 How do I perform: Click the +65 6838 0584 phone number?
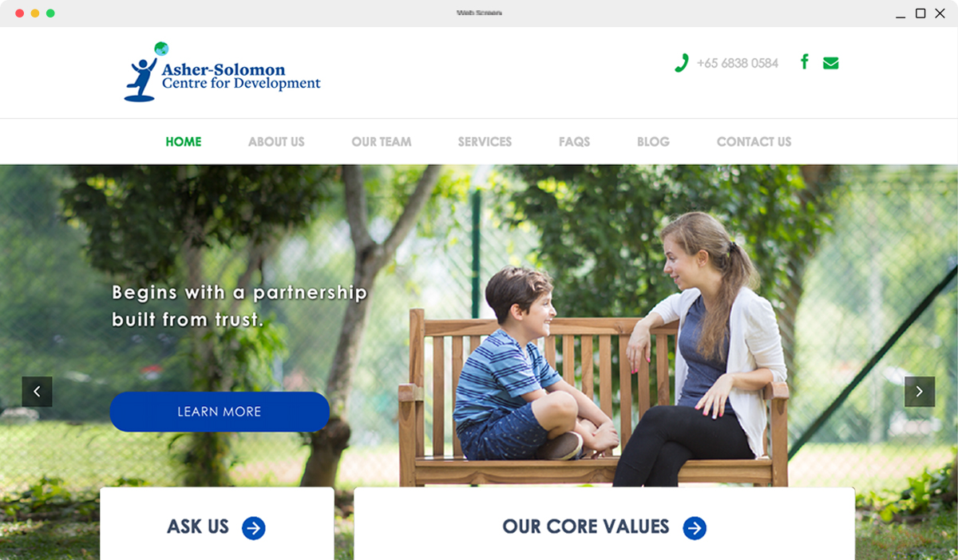737,63
